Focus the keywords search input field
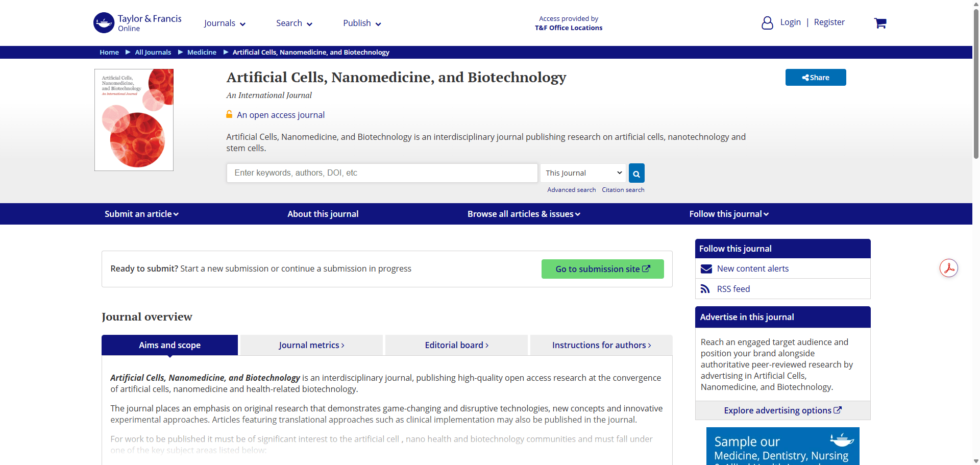This screenshot has height=465, width=980. [x=382, y=173]
